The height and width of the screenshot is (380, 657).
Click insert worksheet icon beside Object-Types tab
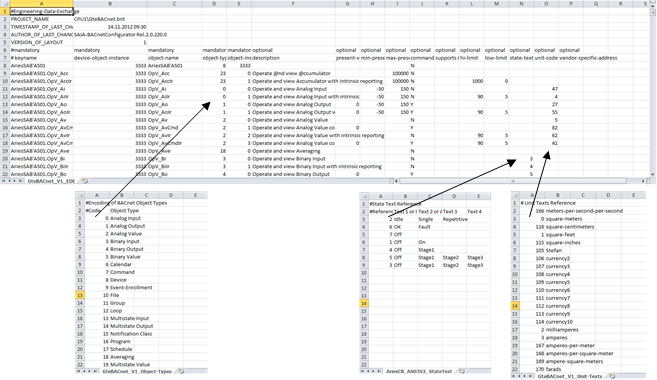(x=181, y=371)
